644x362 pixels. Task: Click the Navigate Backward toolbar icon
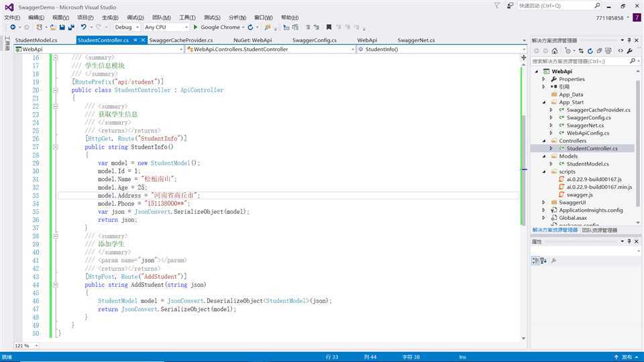click(13, 27)
